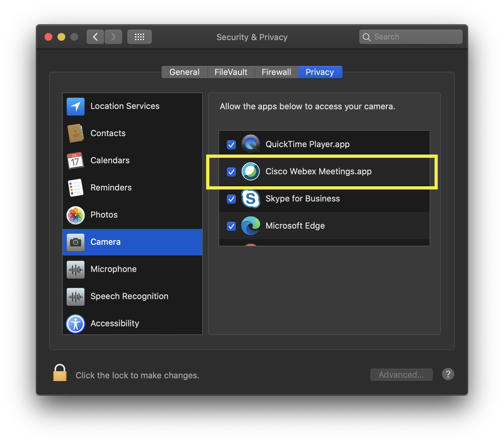504x443 pixels.
Task: Minimize window with yellow button
Action: click(61, 37)
